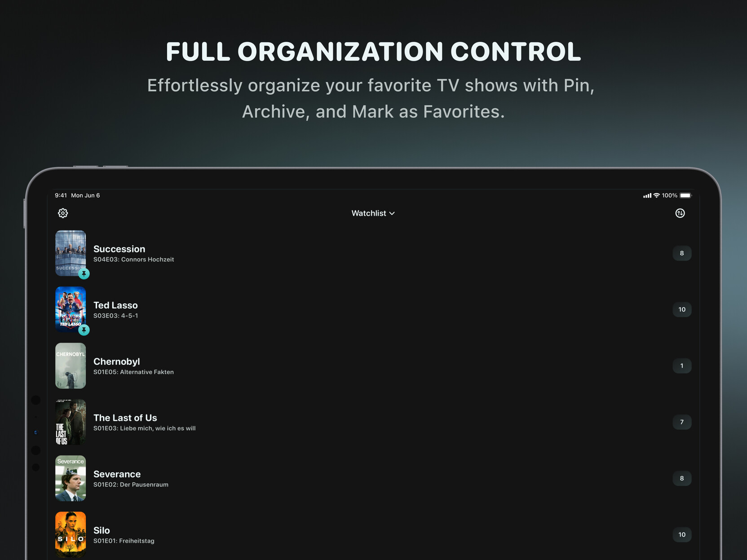747x560 pixels.
Task: Select the Chernobyl show title
Action: tap(116, 362)
